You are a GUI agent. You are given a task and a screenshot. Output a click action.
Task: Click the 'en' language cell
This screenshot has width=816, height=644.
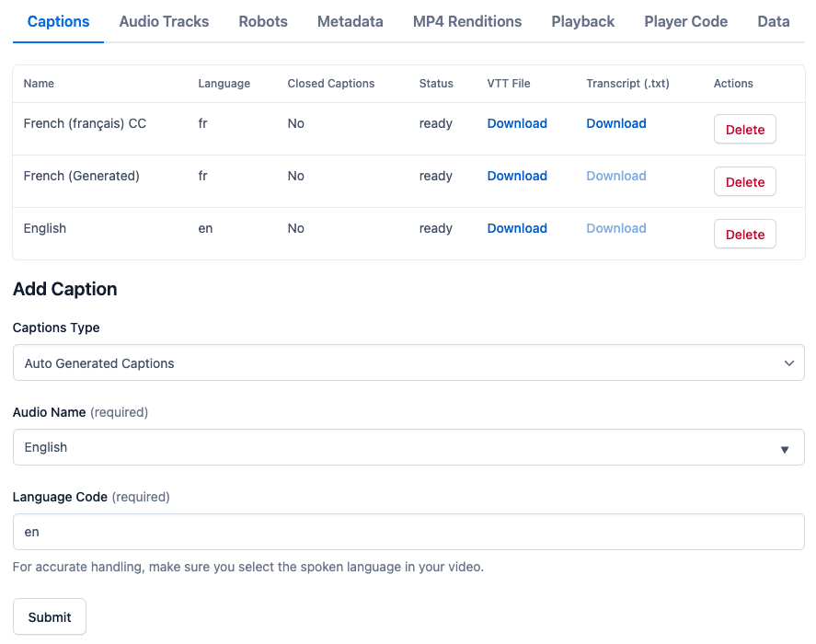[x=205, y=228]
